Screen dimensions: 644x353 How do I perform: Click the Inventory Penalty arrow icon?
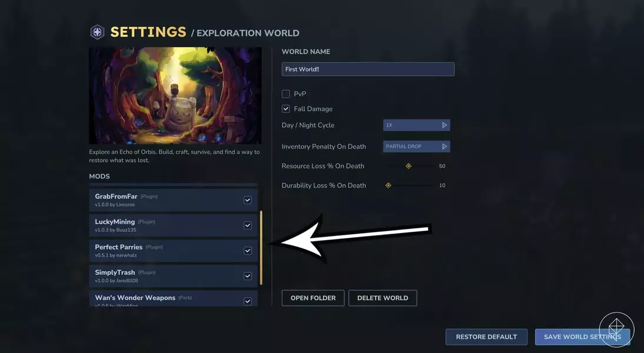click(x=445, y=146)
